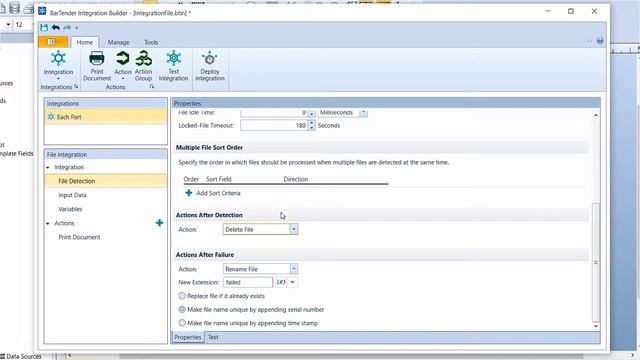Open the Integrations group dialog launcher
Viewport: 640px width, 360px height.
tap(76, 87)
